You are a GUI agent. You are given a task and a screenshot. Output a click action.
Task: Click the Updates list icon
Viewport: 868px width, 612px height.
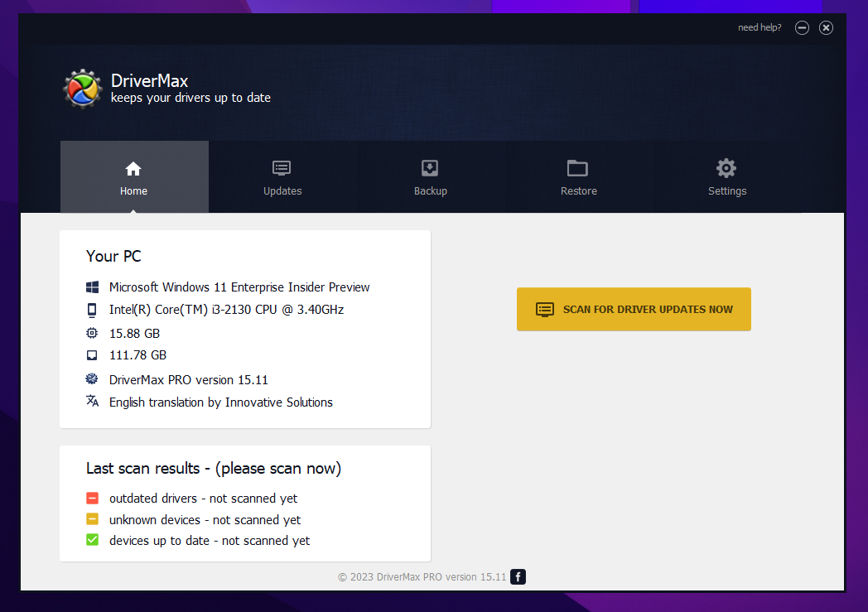(x=282, y=168)
